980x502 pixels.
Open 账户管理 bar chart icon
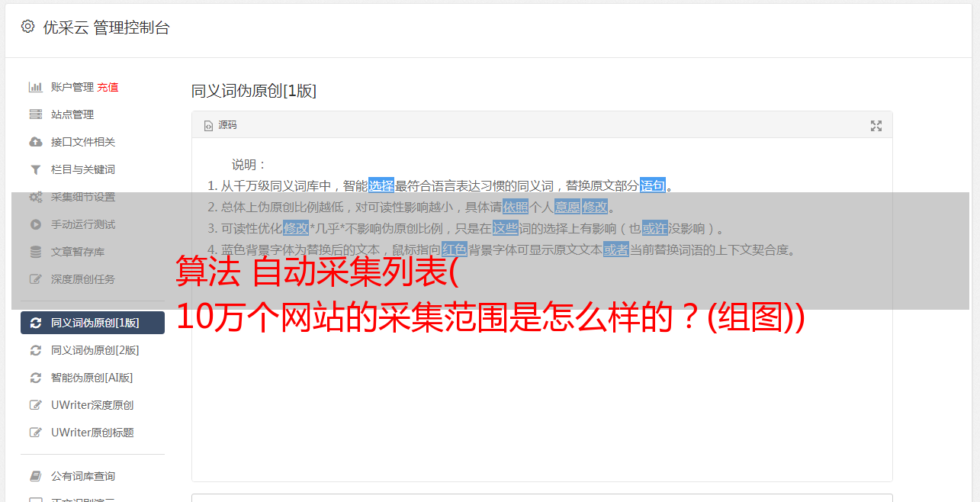pos(35,87)
